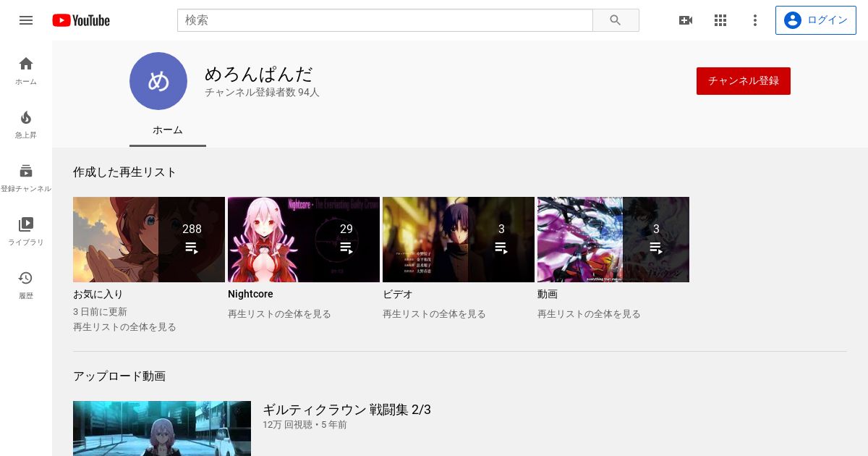The width and height of the screenshot is (868, 456).
Task: Open the YouTube apps grid icon
Action: (720, 20)
